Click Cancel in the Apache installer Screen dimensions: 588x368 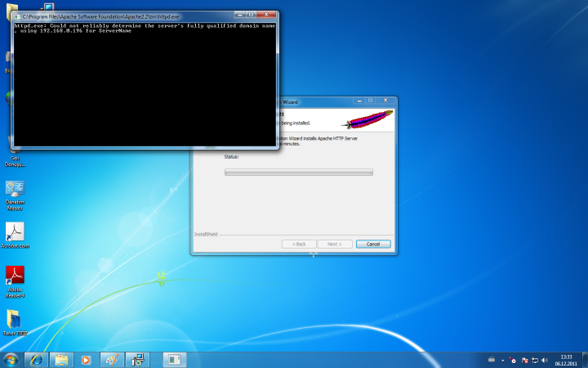click(x=373, y=244)
